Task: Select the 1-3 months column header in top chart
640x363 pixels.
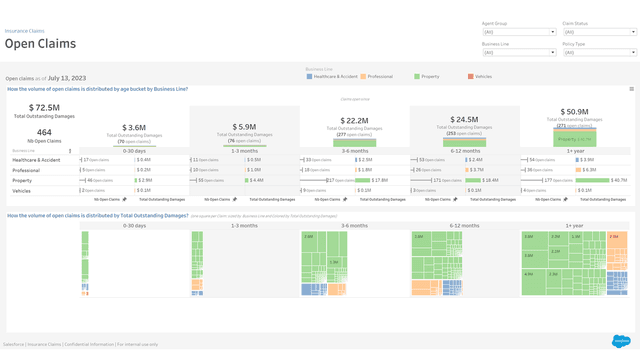Action: tap(244, 151)
